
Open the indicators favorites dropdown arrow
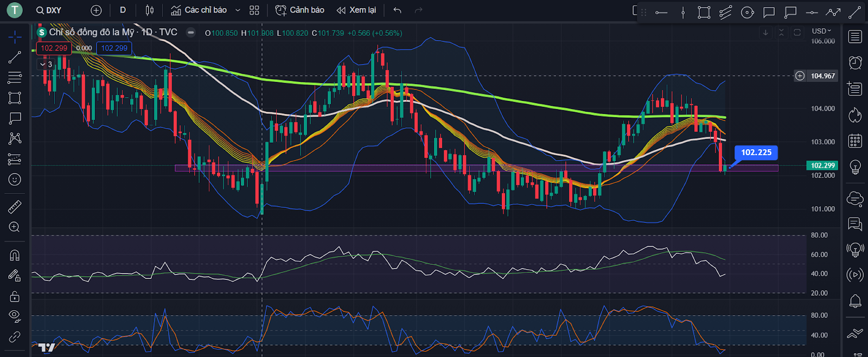[x=238, y=10]
